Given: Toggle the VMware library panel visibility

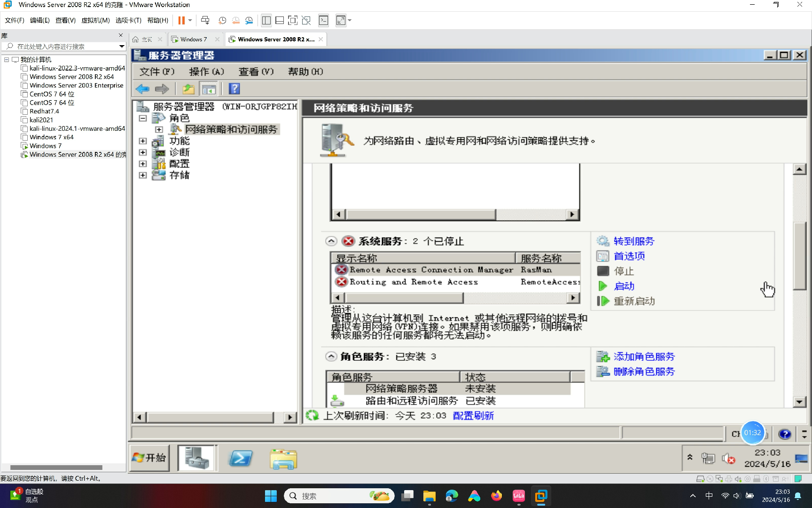Looking at the screenshot, I should pyautogui.click(x=266, y=20).
